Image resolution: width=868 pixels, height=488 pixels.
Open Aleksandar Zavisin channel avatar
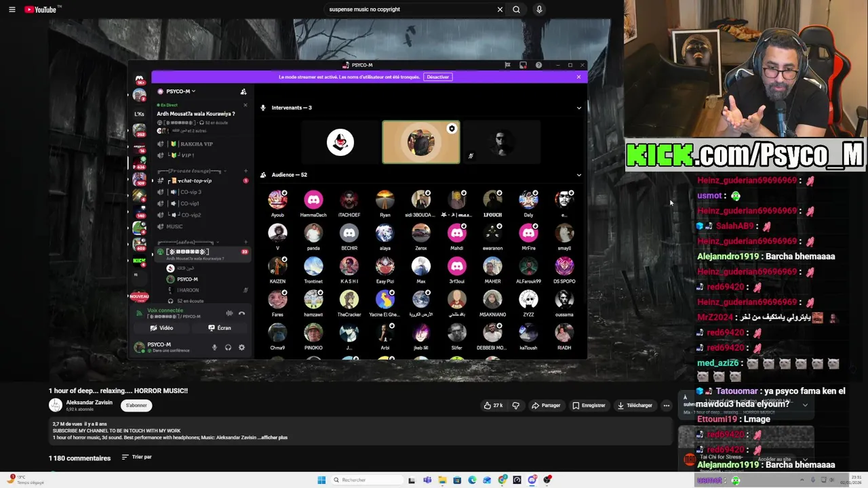[x=55, y=405]
